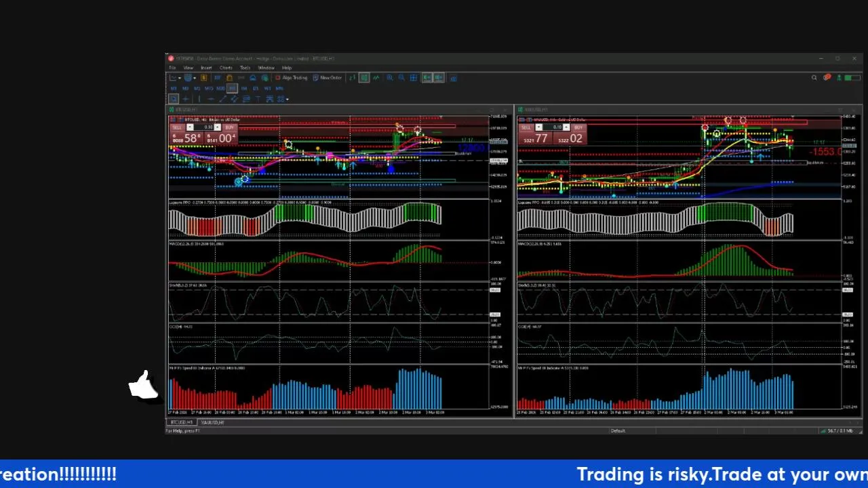The width and height of the screenshot is (868, 488).
Task: Toggle the Algo Trading button
Action: click(292, 78)
